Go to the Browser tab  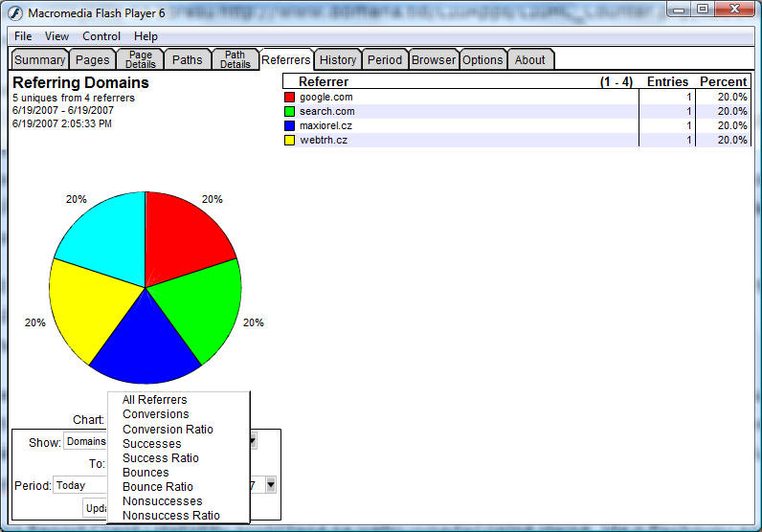(434, 59)
